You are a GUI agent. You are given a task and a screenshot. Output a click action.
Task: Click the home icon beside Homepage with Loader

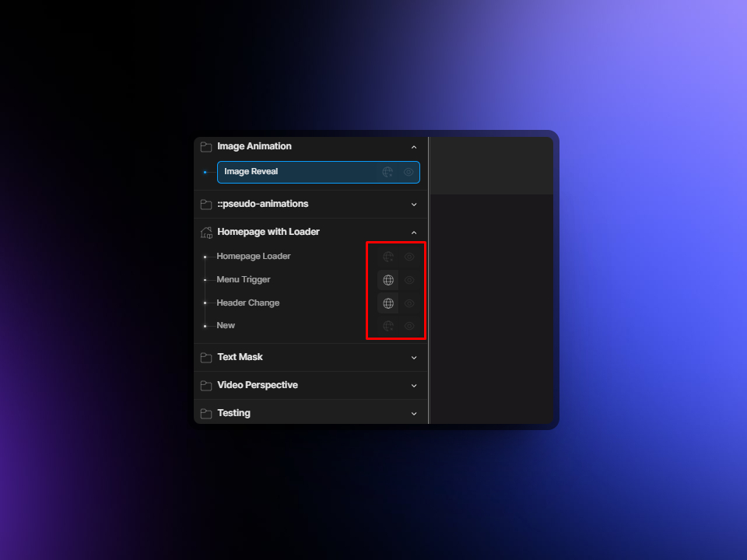pyautogui.click(x=206, y=233)
